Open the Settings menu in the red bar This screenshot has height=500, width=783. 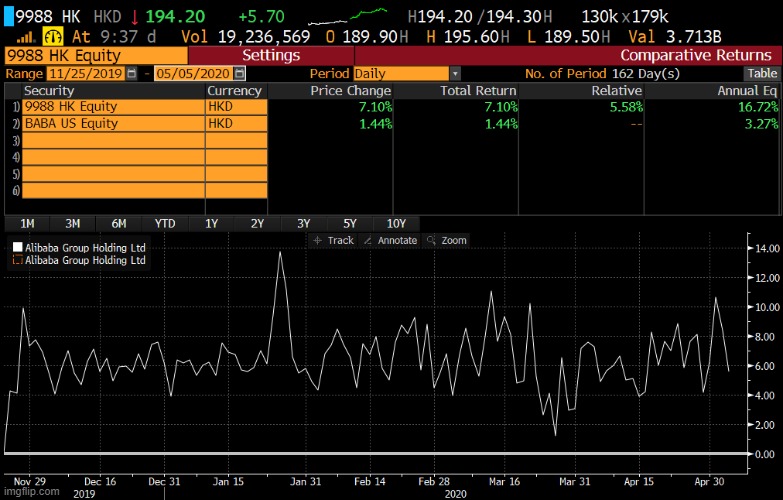(x=271, y=55)
